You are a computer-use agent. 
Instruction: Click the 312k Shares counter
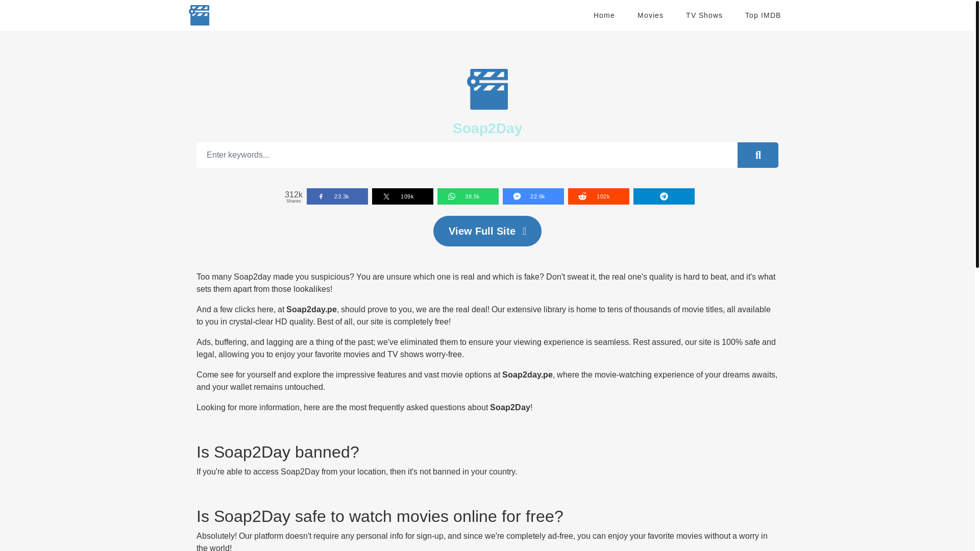(293, 196)
